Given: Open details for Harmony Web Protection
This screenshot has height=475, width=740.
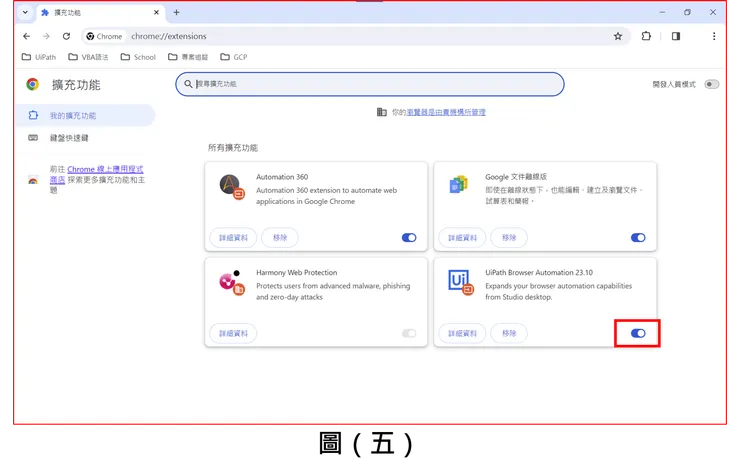Looking at the screenshot, I should click(233, 333).
